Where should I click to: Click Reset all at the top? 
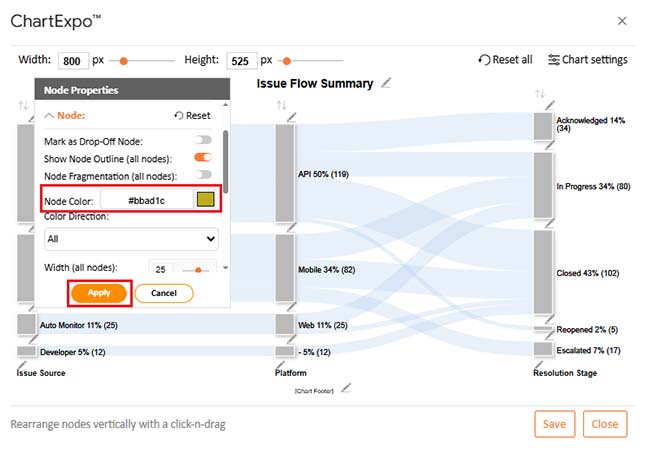(x=505, y=60)
